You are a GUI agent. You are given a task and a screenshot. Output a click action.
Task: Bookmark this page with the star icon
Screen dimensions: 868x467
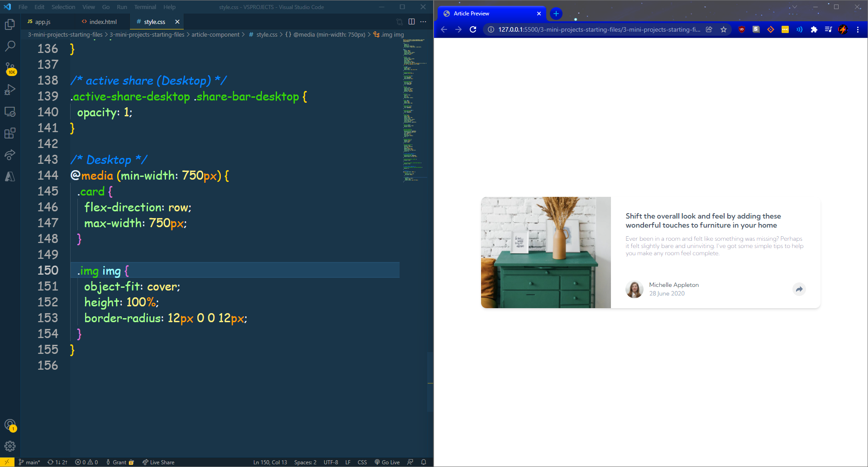click(724, 29)
